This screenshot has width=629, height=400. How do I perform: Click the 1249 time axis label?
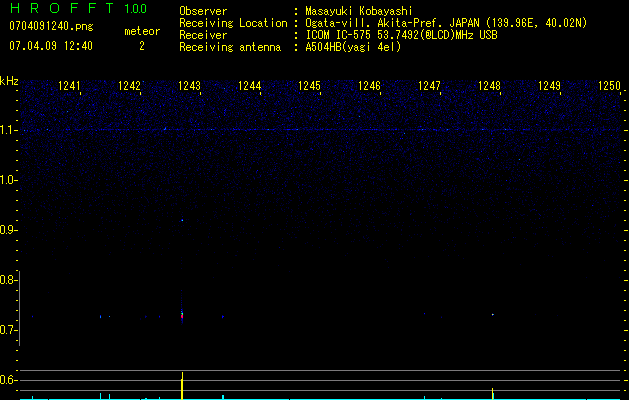[x=549, y=86]
